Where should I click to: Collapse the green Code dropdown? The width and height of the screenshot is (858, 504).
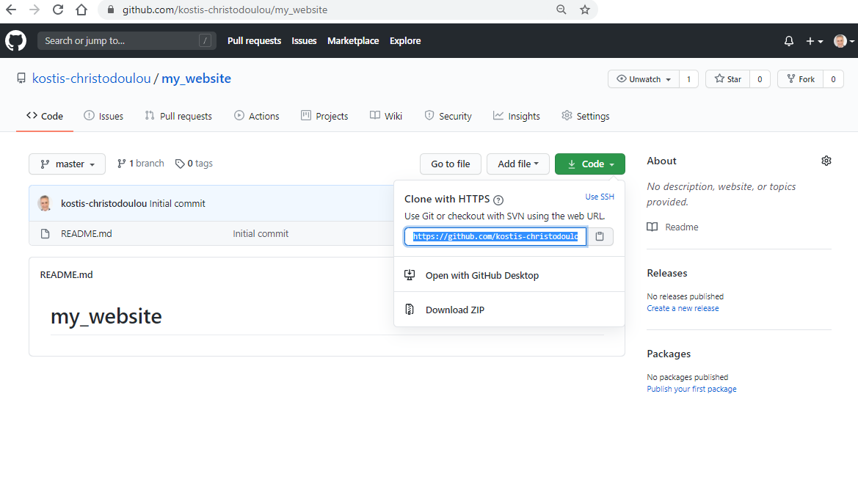(590, 164)
